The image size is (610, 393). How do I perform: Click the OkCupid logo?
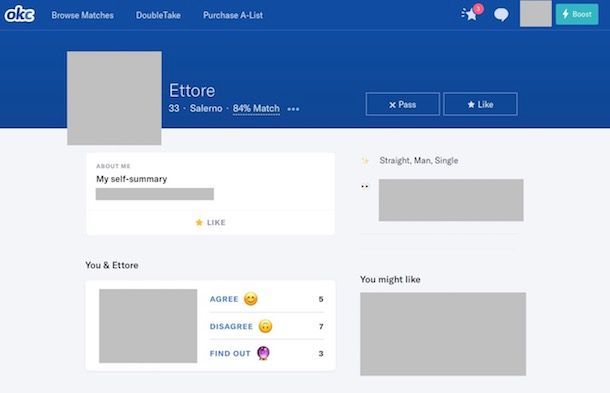19,14
